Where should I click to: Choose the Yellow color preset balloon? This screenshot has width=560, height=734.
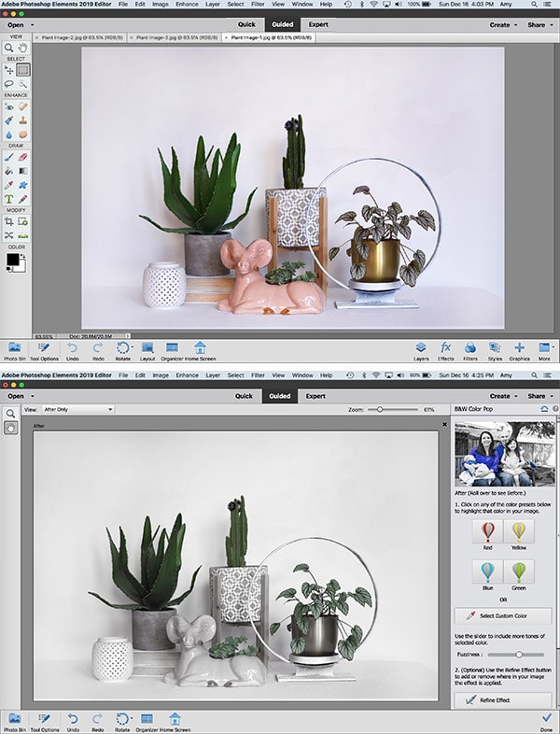click(x=519, y=533)
